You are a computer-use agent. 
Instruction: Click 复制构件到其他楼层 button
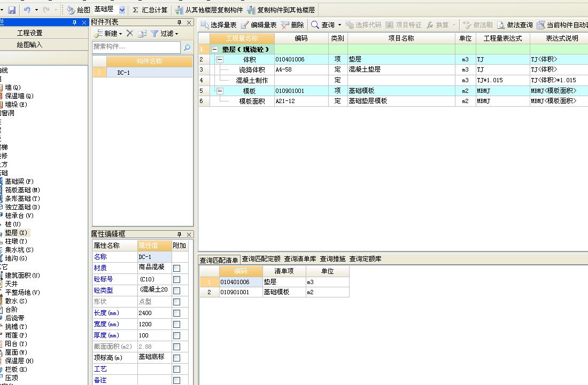pyautogui.click(x=281, y=10)
